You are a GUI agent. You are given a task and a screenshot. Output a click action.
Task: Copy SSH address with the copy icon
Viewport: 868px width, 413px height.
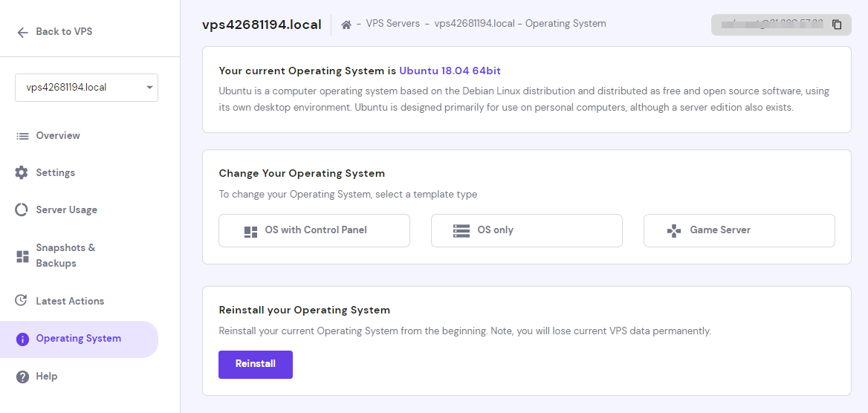tap(837, 25)
